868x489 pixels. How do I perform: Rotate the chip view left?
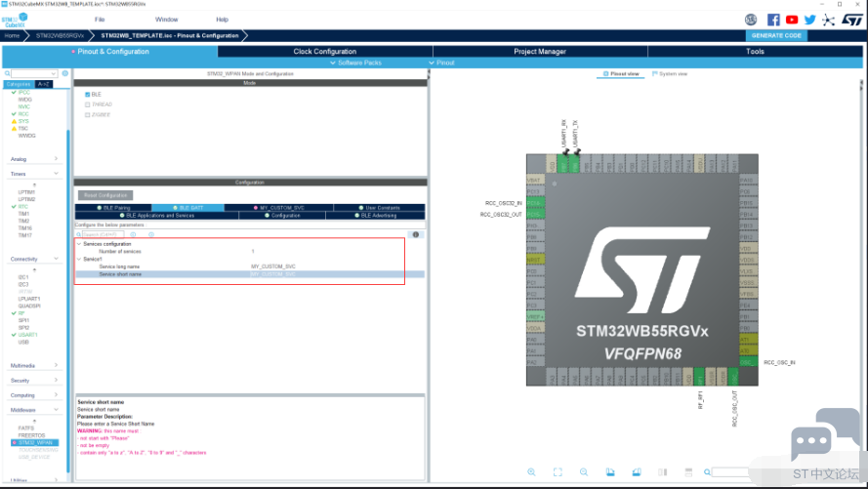tap(610, 471)
